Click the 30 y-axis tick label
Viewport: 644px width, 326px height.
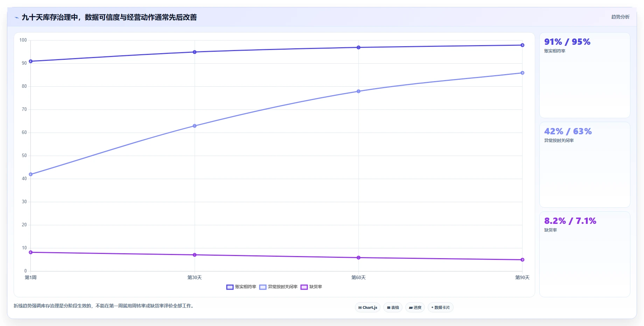(24, 202)
